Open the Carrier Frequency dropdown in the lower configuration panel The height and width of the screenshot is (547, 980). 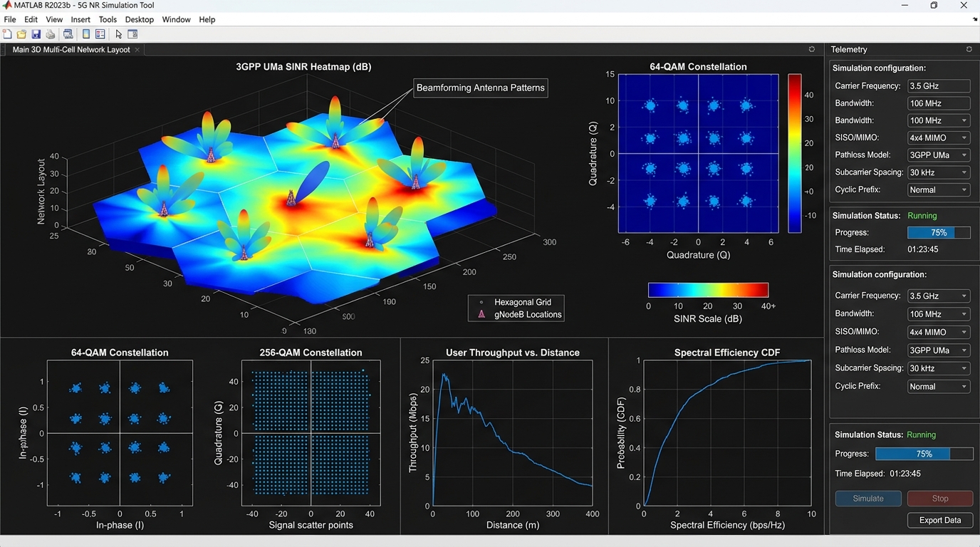click(939, 296)
